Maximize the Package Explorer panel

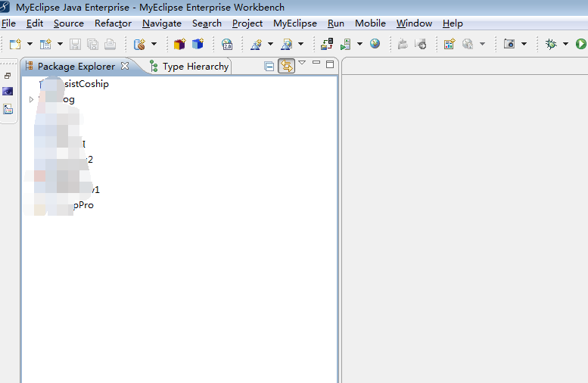point(330,64)
